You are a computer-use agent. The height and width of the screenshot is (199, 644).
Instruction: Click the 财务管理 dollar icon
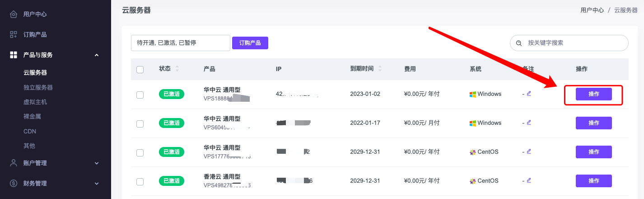tap(14, 184)
